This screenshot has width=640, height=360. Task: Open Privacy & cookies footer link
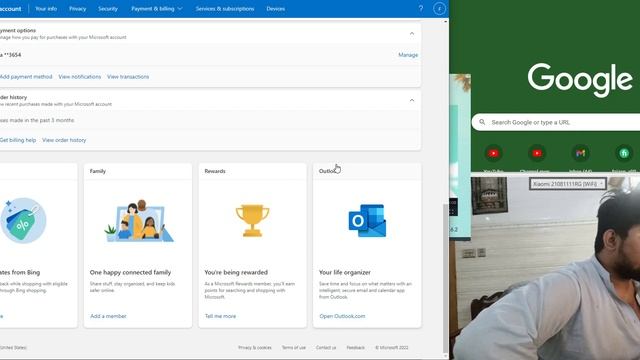255,348
